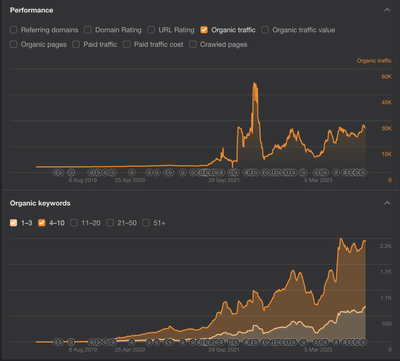The width and height of the screenshot is (400, 361).
Task: Click the tallest traffic spike on Performance chart
Action: [x=255, y=84]
